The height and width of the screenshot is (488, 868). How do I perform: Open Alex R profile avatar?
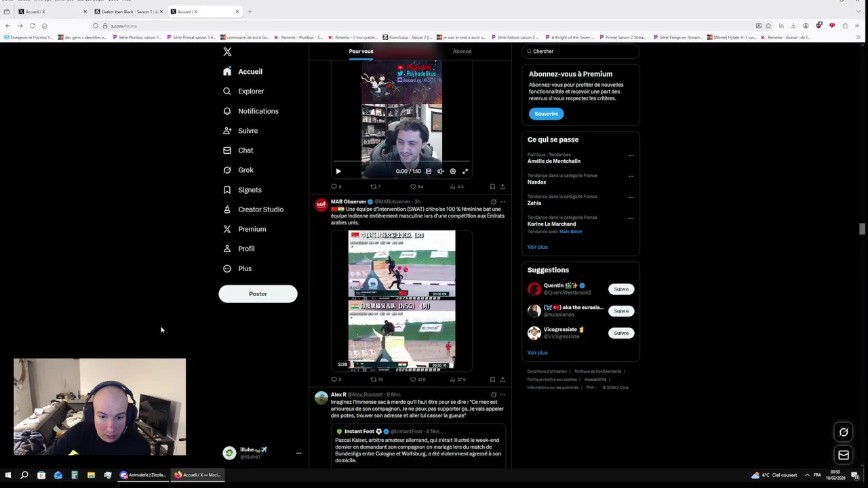pyautogui.click(x=321, y=398)
